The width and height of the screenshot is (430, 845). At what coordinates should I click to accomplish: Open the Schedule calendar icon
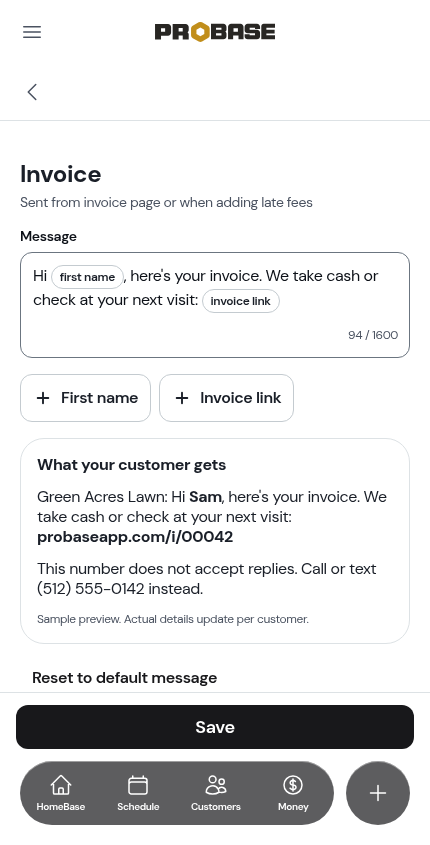coord(138,785)
